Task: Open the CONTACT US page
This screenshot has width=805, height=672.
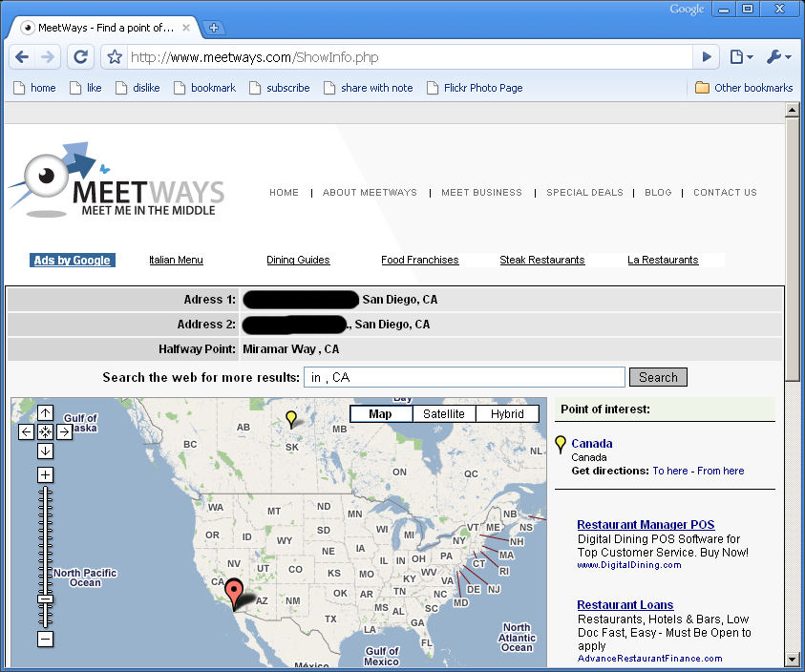Action: [x=725, y=193]
